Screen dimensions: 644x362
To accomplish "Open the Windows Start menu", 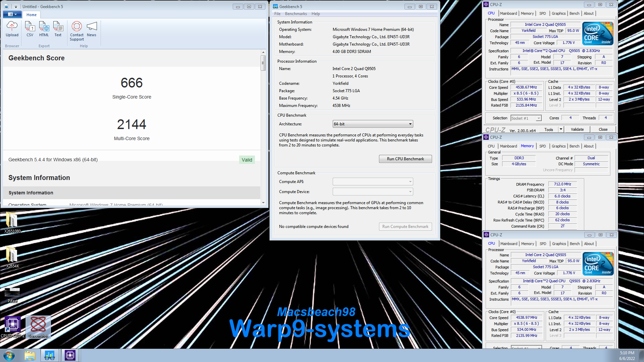I will 9,355.
